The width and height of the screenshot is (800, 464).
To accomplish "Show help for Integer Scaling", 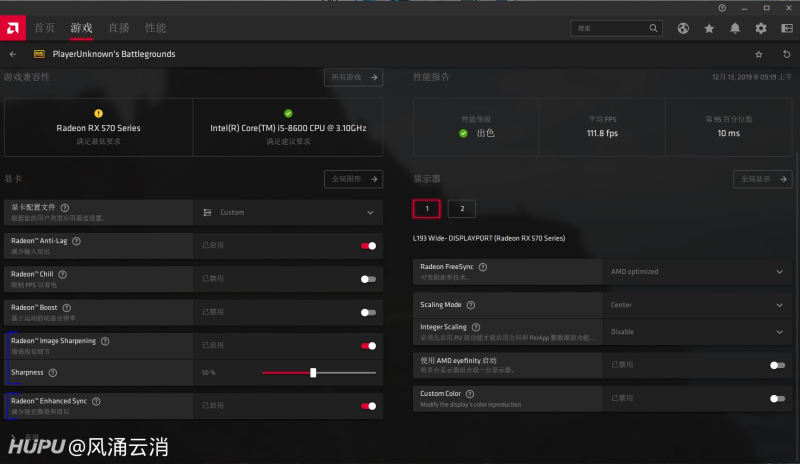I will (476, 327).
